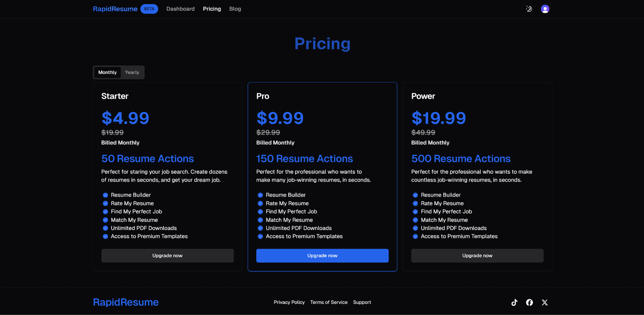Viewport: 644px width, 315px height.
Task: Toggle the dark mode moon icon
Action: pos(529,9)
